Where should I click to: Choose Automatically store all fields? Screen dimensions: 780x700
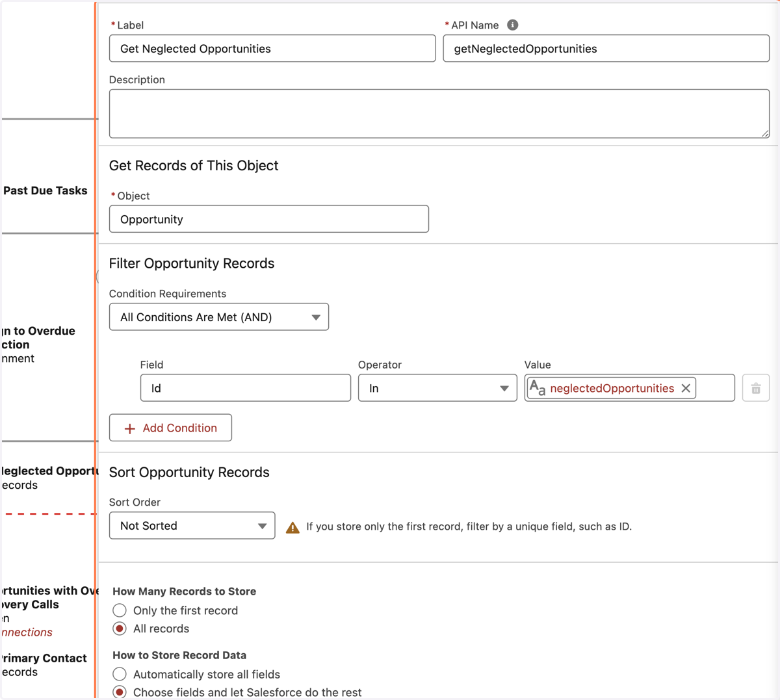[120, 674]
